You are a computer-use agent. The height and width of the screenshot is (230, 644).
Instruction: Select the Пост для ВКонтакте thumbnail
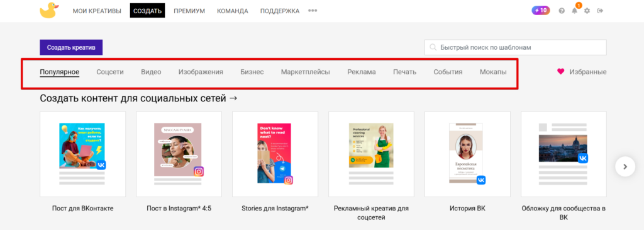coord(82,154)
